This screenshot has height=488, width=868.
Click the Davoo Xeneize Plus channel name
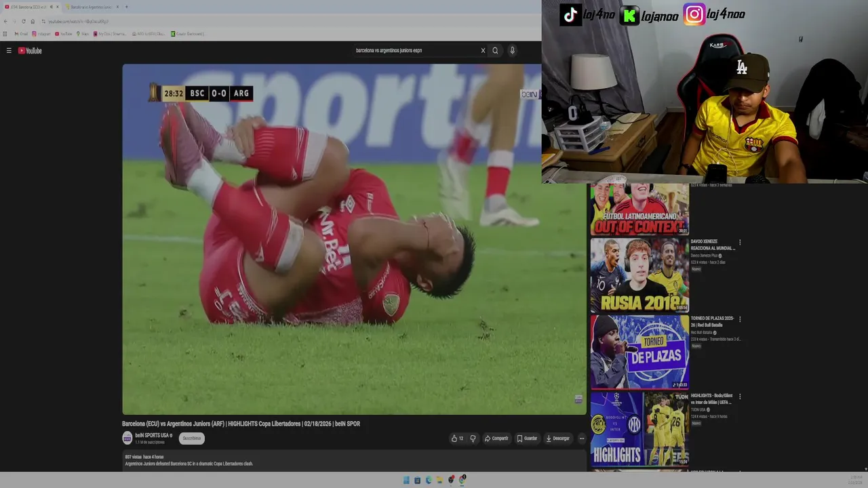point(705,256)
